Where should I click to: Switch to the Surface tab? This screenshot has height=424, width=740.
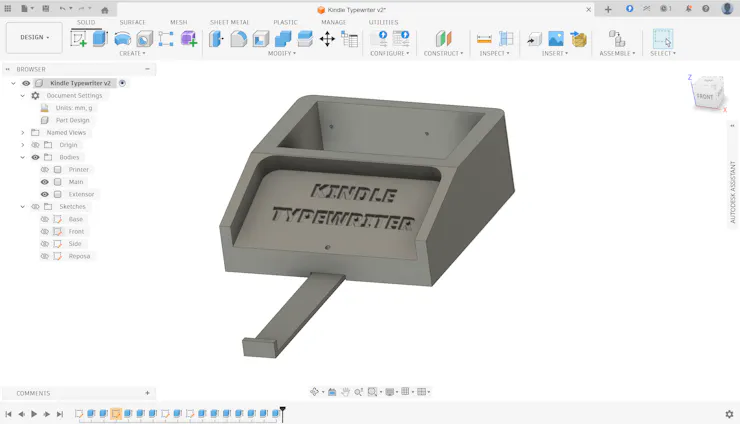(132, 22)
